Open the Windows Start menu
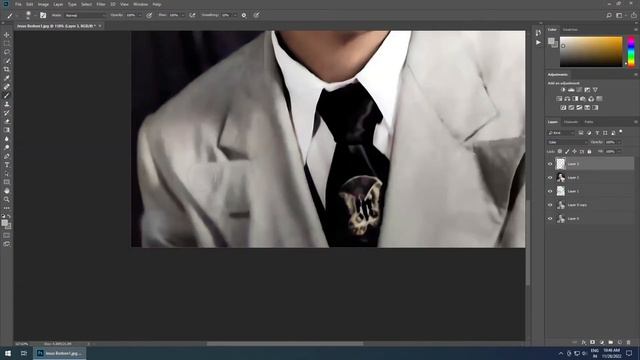Screen dimensions: 640x360 [x=7, y=353]
